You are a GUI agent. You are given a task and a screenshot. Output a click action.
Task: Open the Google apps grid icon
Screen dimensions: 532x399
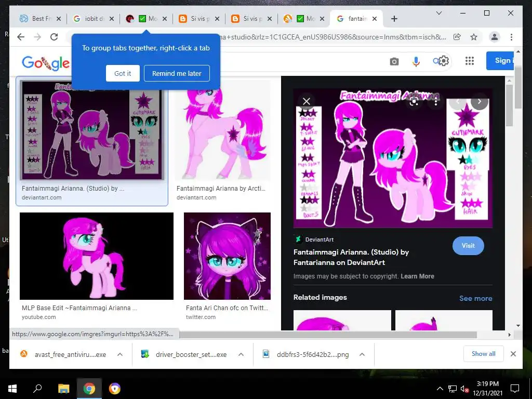coord(470,61)
